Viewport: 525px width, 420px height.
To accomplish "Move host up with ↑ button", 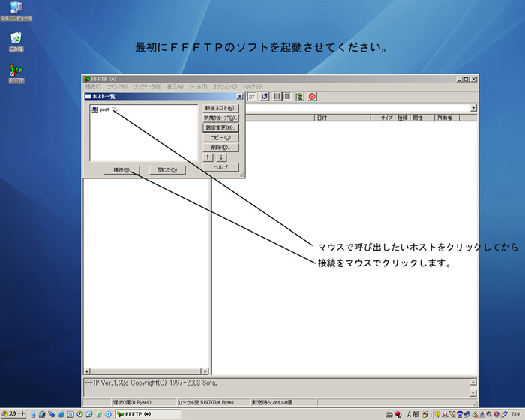I will click(208, 157).
